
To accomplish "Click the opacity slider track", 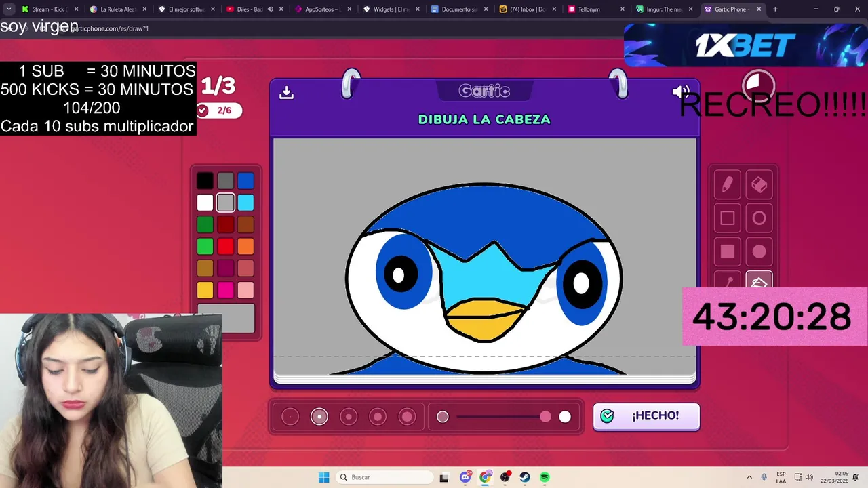I will 502,417.
